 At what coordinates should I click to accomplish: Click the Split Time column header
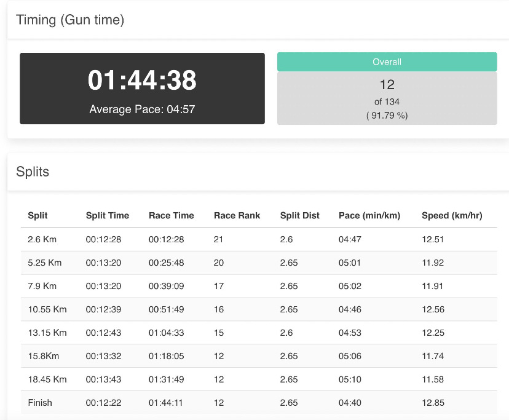coord(108,216)
